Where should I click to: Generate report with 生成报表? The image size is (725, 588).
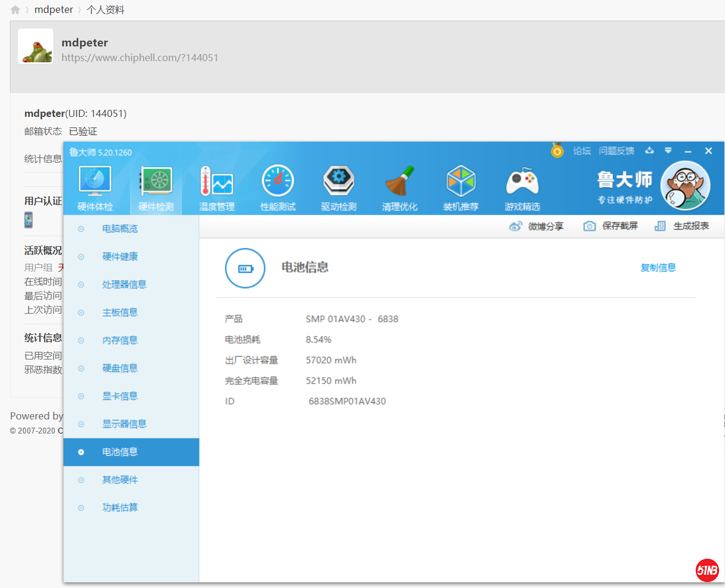point(682,226)
